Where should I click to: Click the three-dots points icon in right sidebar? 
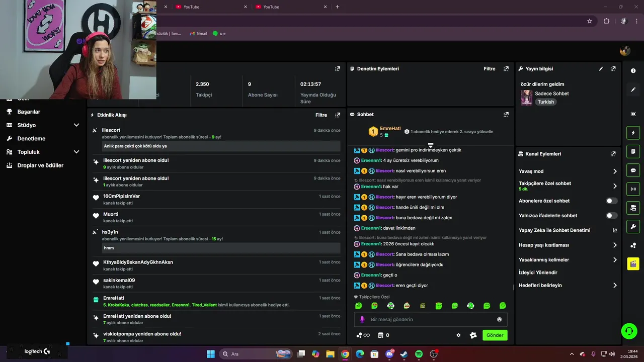tap(633, 245)
